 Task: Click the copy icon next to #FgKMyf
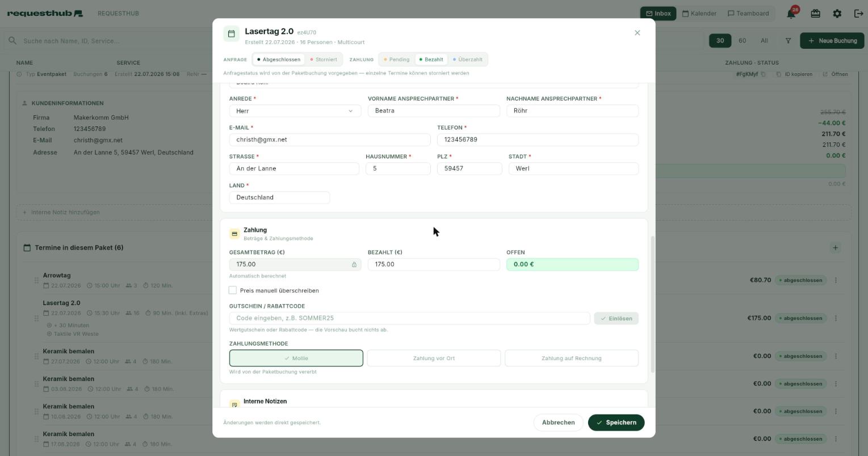(x=763, y=74)
